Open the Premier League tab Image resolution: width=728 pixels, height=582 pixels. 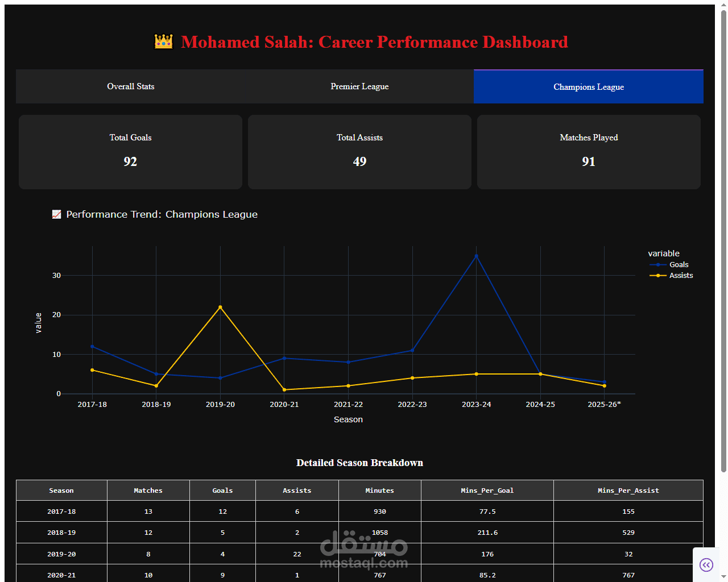pyautogui.click(x=359, y=86)
